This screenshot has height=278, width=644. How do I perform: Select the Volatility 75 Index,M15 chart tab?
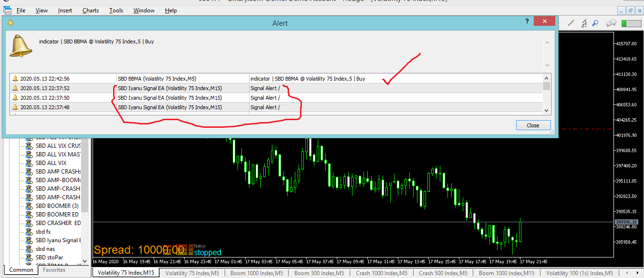[126, 273]
